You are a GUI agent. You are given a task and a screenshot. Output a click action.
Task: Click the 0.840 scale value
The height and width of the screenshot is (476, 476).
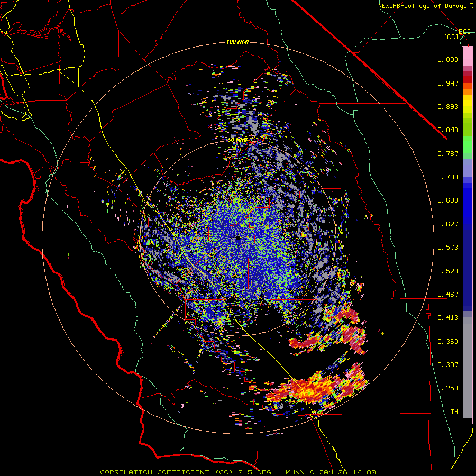pyautogui.click(x=448, y=130)
